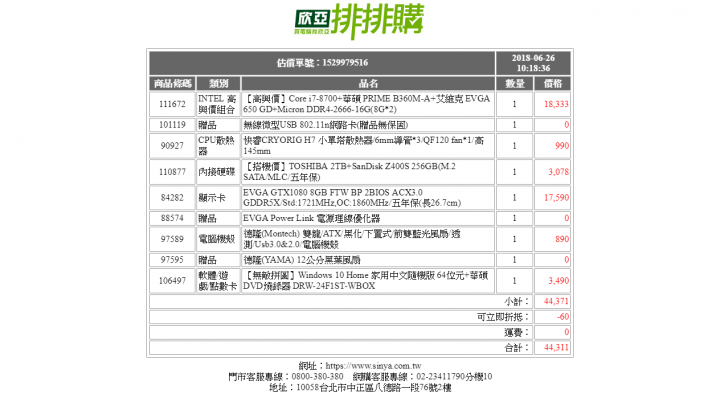The image size is (720, 393).
Task: Select the total value 44,311
Action: 556,348
